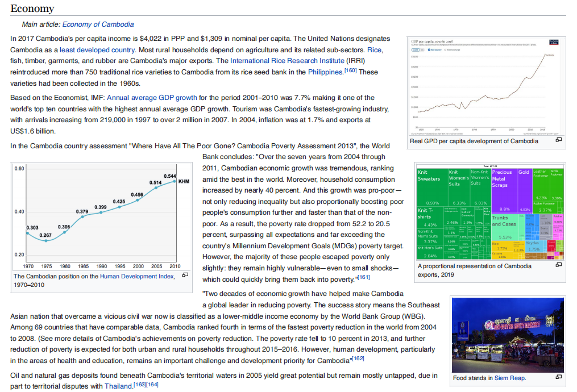
Task: Click the '1970–2010' caption text
Action: [29, 285]
